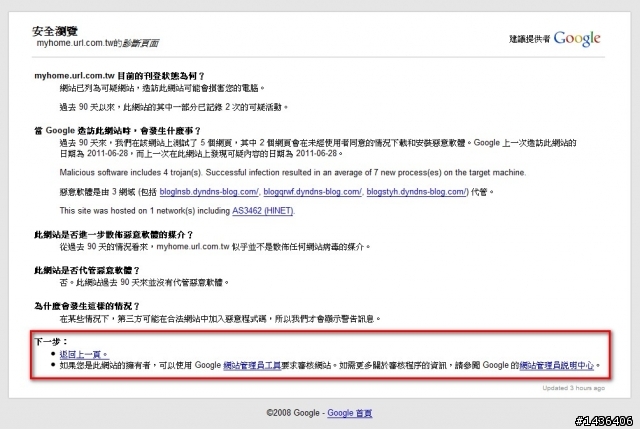Click heading 當 Google 造訪此網站時，會發生什麼事？

tap(118, 131)
